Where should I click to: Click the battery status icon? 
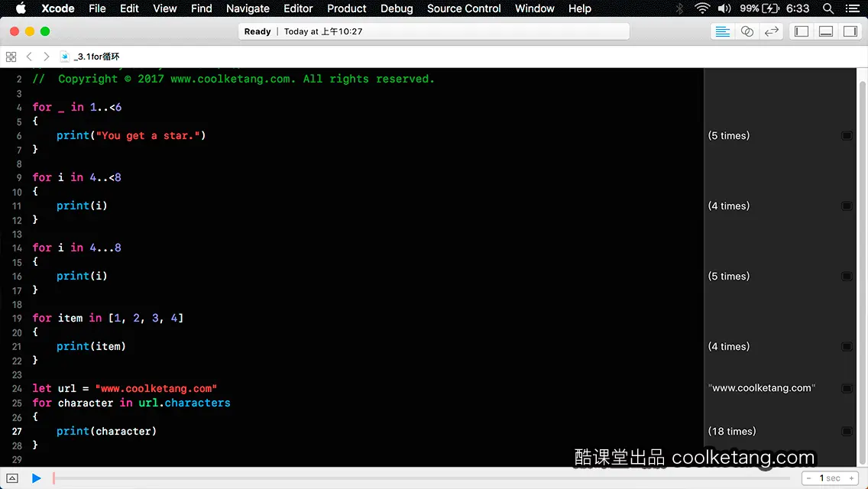(x=770, y=8)
